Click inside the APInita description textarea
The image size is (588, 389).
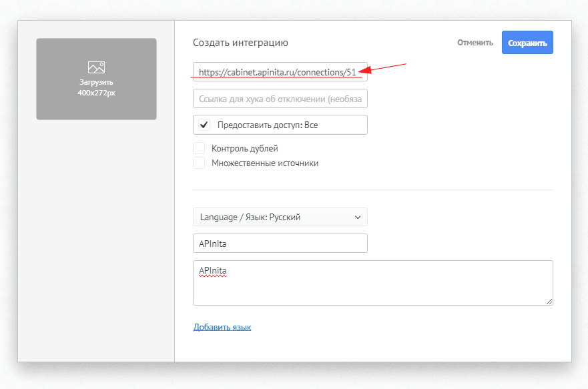point(372,283)
